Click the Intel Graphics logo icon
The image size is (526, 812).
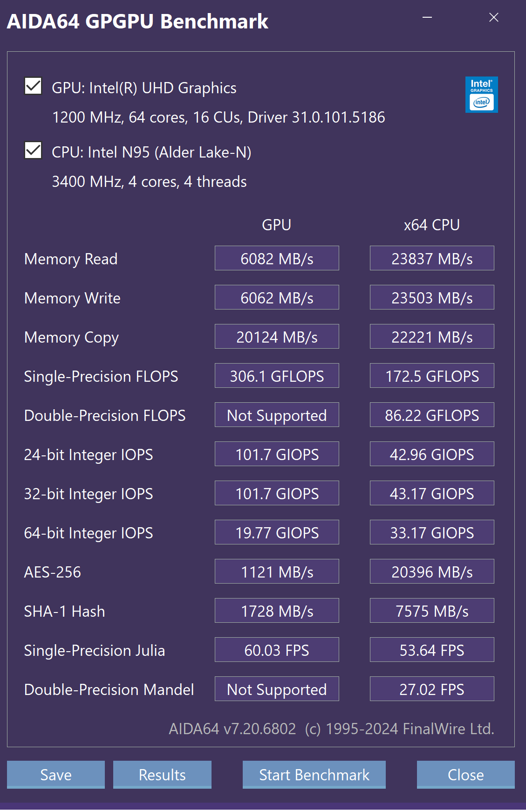[481, 95]
